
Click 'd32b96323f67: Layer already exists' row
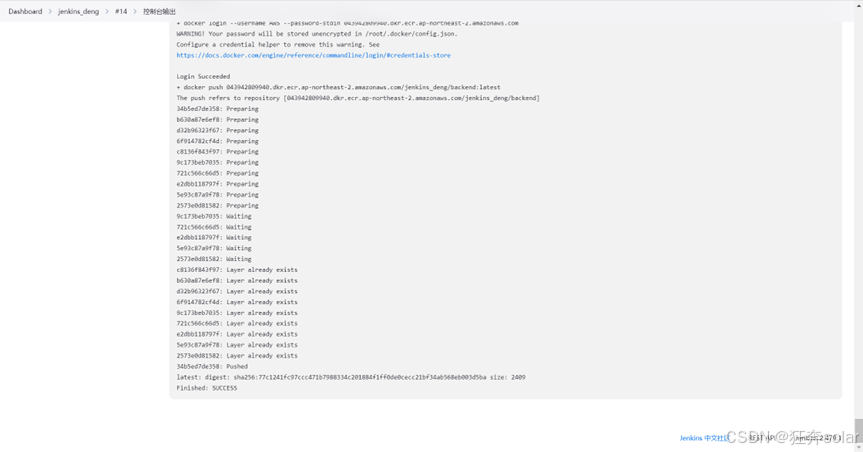point(237,291)
